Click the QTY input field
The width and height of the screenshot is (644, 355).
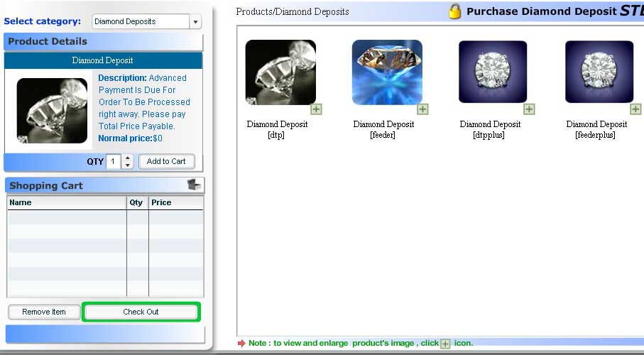click(x=114, y=161)
